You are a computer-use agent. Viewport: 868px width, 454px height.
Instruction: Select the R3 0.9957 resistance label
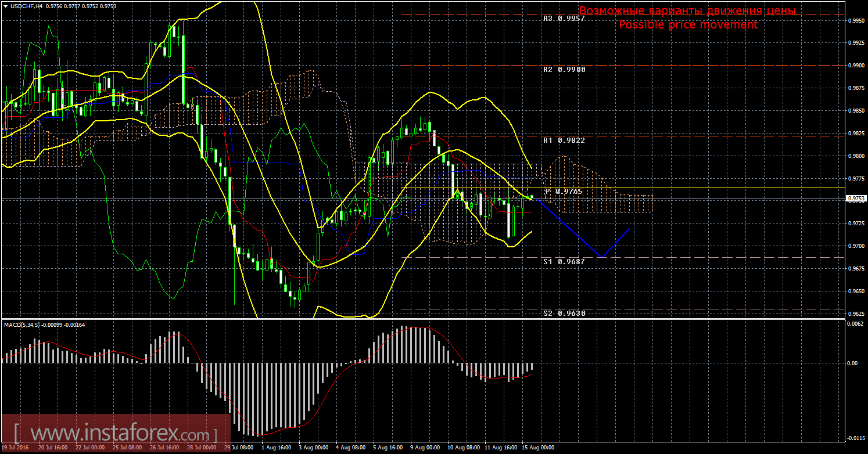564,19
